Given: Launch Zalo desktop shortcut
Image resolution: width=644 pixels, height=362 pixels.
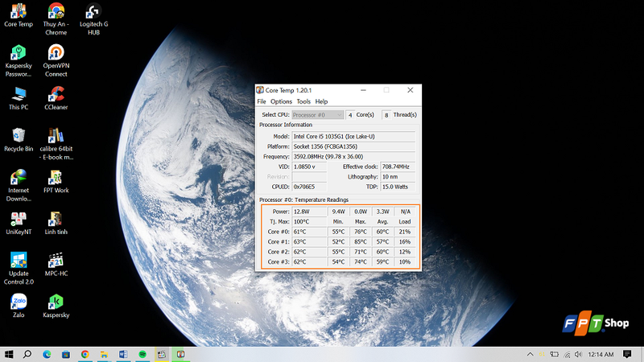Looking at the screenshot, I should pos(19,306).
